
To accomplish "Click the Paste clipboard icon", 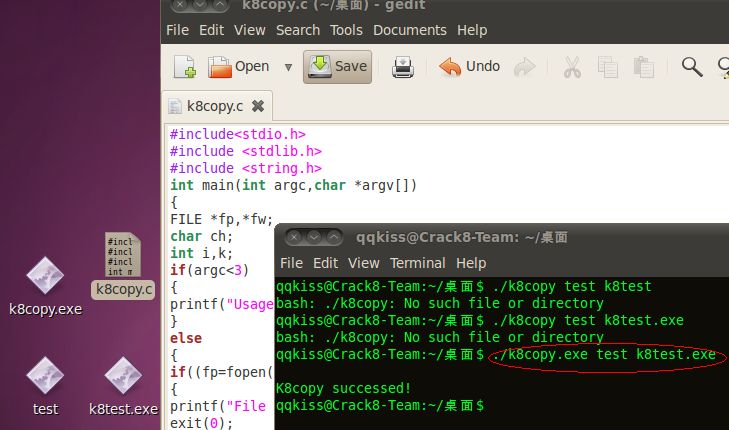I will click(x=644, y=67).
